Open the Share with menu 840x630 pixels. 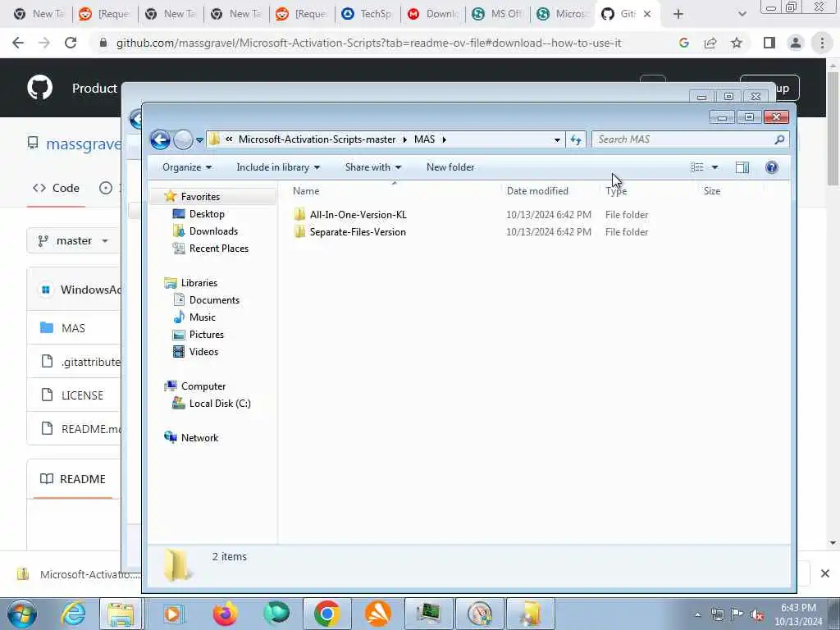tap(373, 167)
